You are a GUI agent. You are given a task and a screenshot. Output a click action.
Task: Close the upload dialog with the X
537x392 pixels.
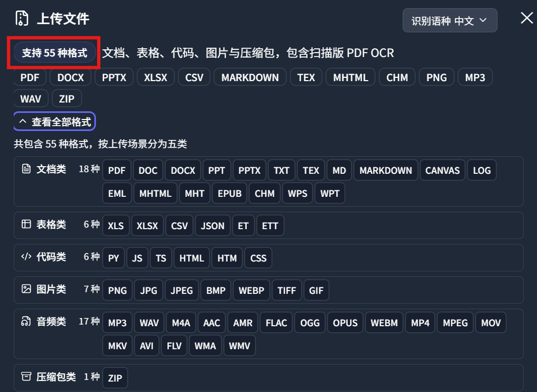527,18
